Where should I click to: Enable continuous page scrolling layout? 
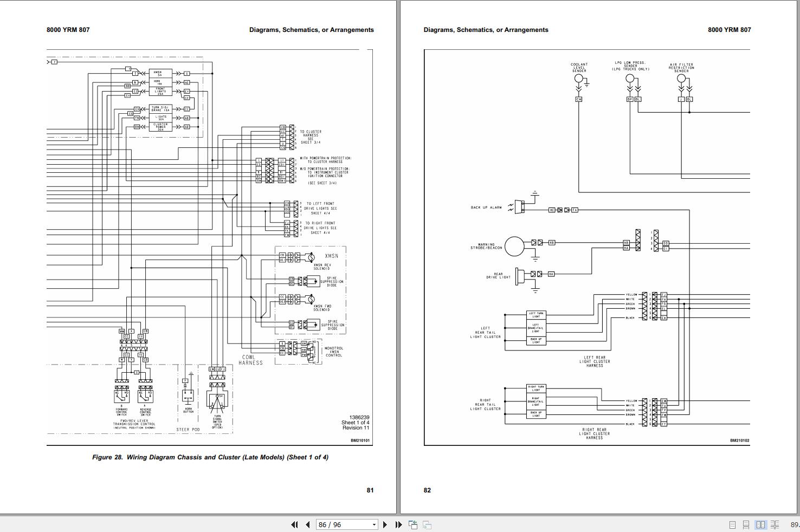click(746, 524)
